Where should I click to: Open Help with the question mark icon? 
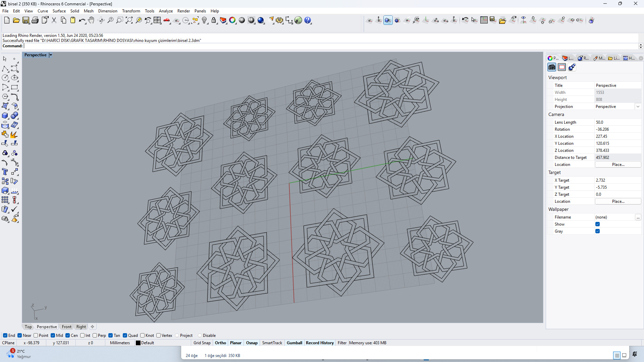pyautogui.click(x=308, y=20)
